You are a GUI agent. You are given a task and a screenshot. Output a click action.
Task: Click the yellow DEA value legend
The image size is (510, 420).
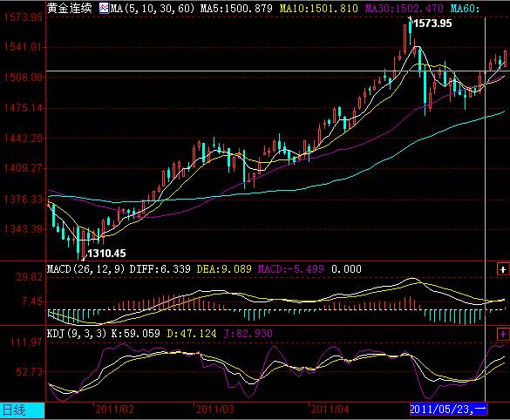click(x=224, y=269)
